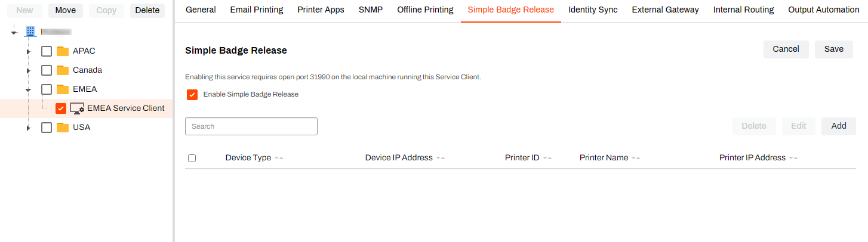The height and width of the screenshot is (242, 868).
Task: Click the Canada folder icon
Action: (63, 70)
